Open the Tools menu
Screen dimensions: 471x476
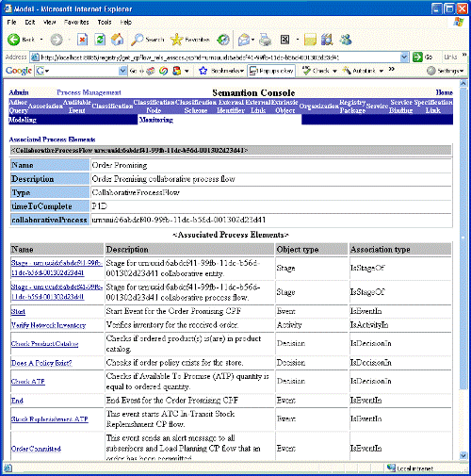click(x=105, y=23)
